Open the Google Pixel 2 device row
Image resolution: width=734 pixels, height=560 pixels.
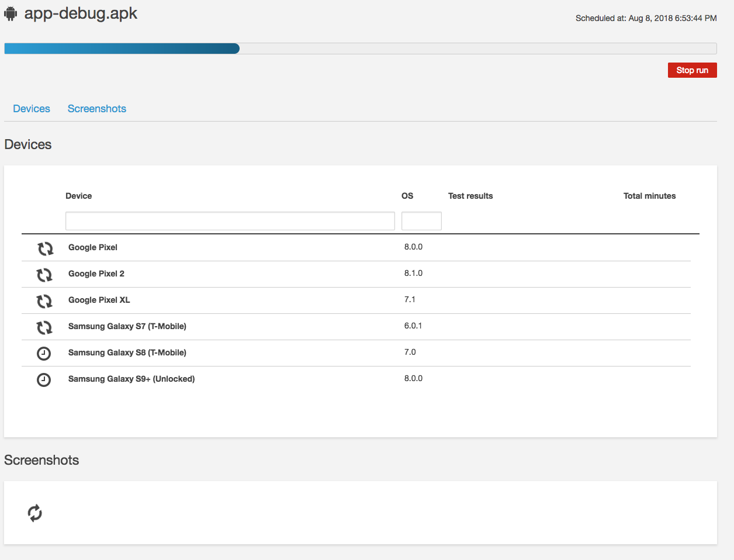point(96,274)
